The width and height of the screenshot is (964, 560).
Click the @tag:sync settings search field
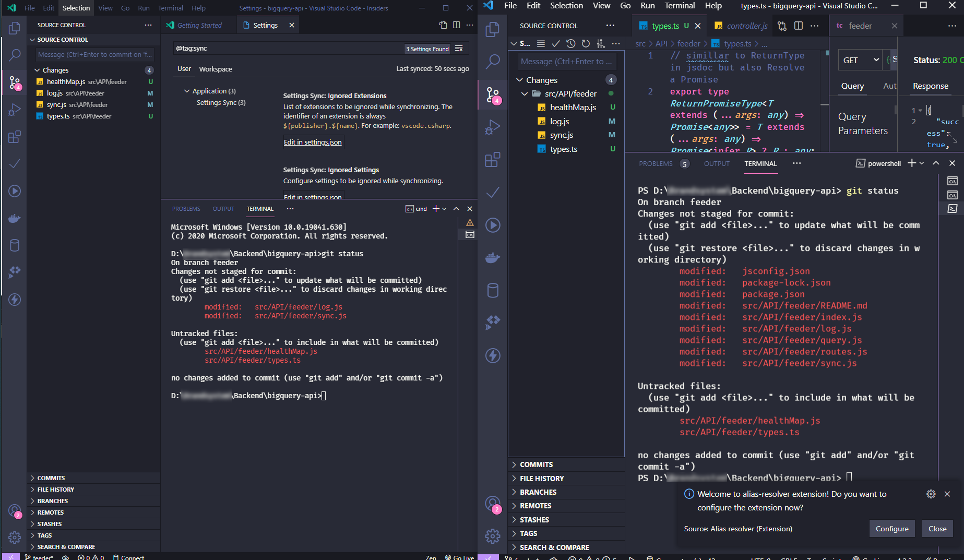(x=289, y=48)
